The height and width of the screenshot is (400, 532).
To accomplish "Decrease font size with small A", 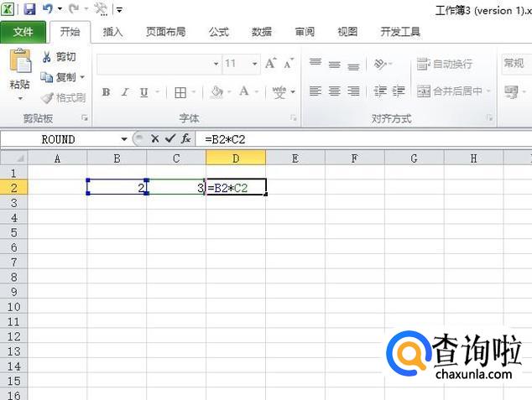I will click(x=288, y=64).
